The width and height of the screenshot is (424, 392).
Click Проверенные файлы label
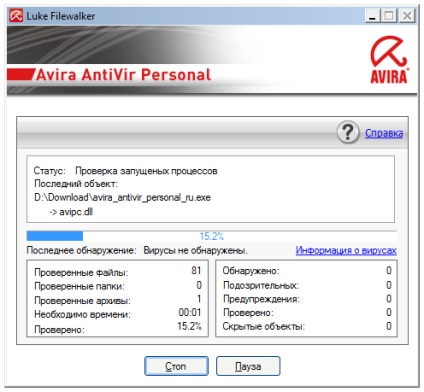81,272
